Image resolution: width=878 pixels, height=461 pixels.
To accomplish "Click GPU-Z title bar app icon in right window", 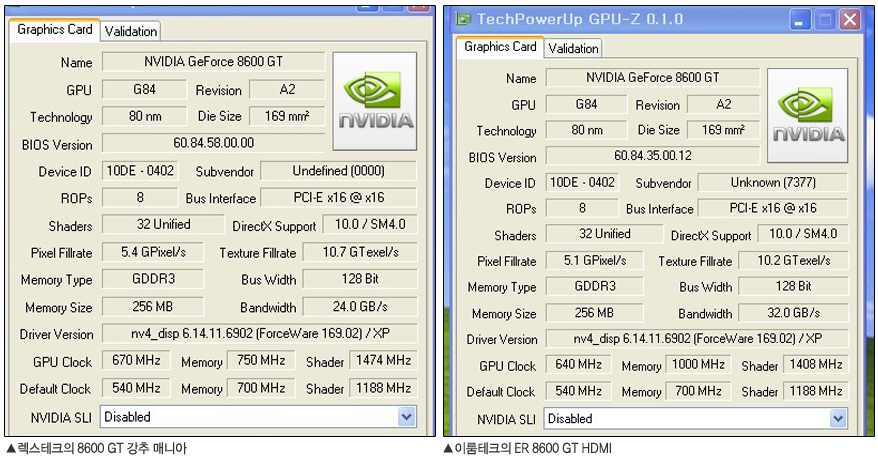I will (463, 19).
